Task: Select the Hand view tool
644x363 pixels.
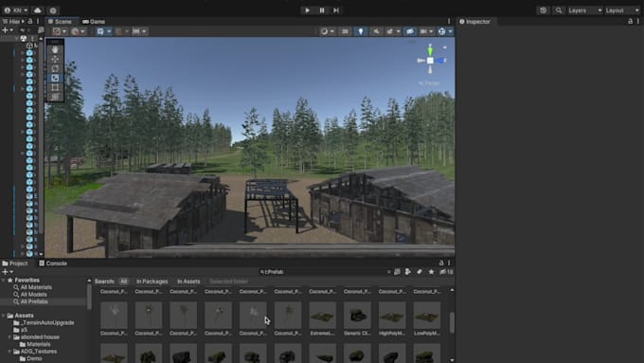Action: 55,49
